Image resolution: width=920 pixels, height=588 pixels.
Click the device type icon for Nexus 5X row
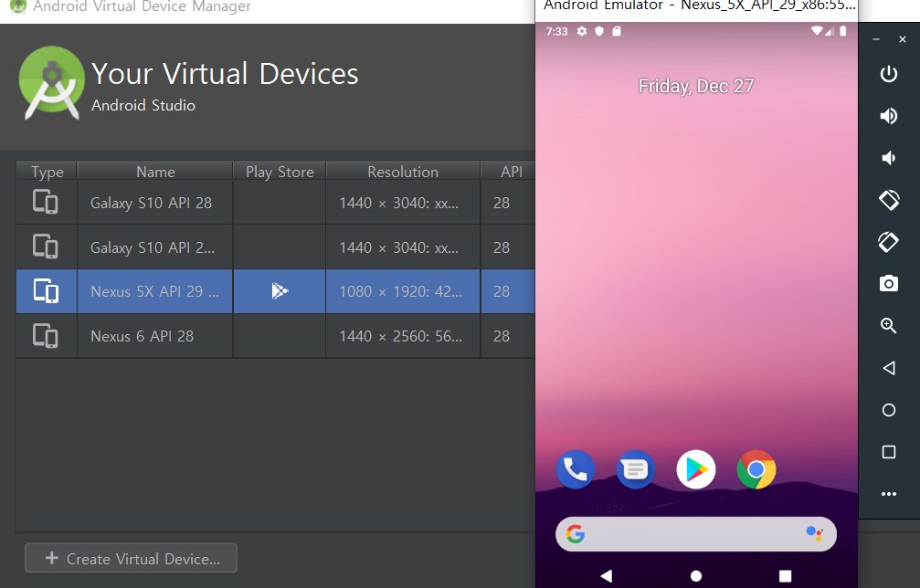click(45, 290)
